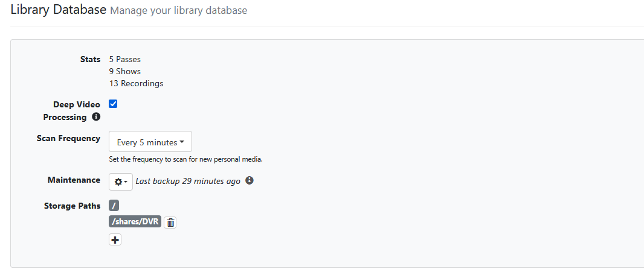The height and width of the screenshot is (272, 644).
Task: Click the Library Database heading
Action: point(58,10)
